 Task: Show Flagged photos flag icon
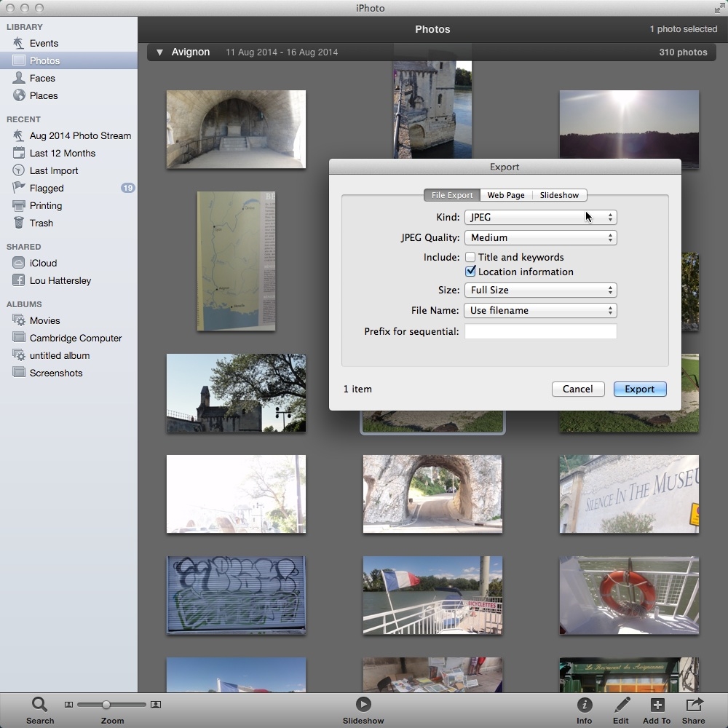coord(19,188)
